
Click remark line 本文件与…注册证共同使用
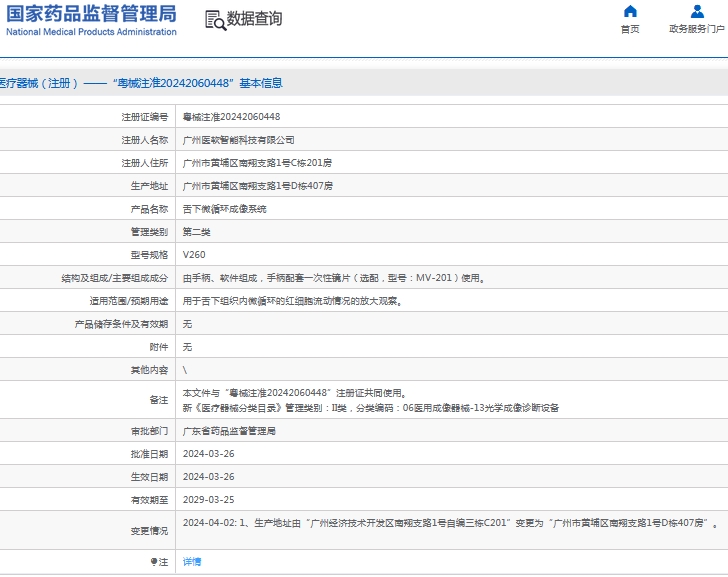[295, 393]
